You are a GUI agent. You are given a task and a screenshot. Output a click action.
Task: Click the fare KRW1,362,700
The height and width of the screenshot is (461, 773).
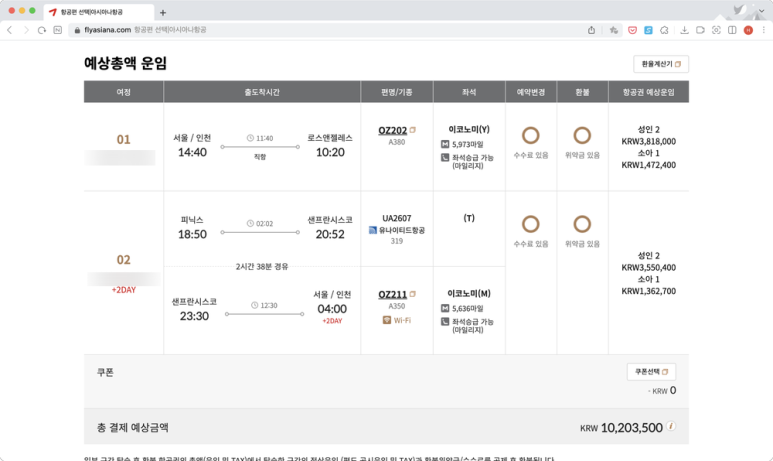click(648, 291)
